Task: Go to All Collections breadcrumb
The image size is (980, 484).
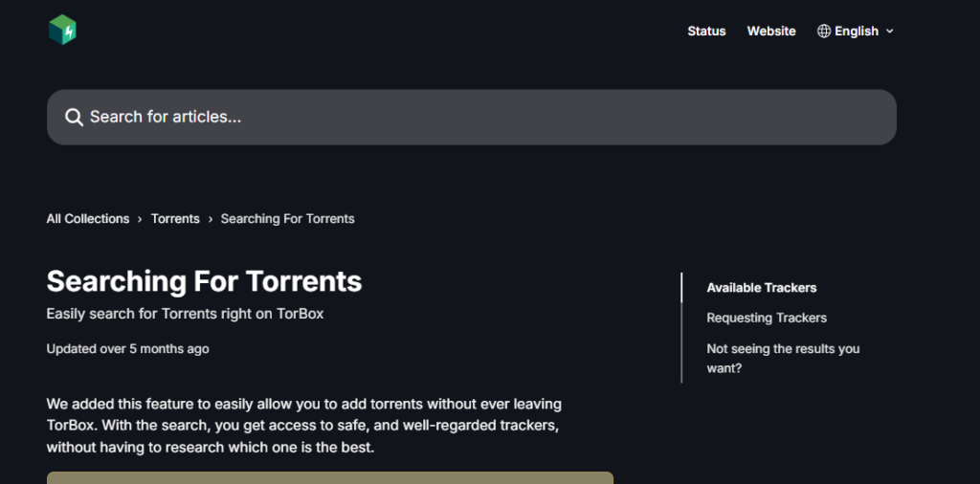Action: click(87, 219)
